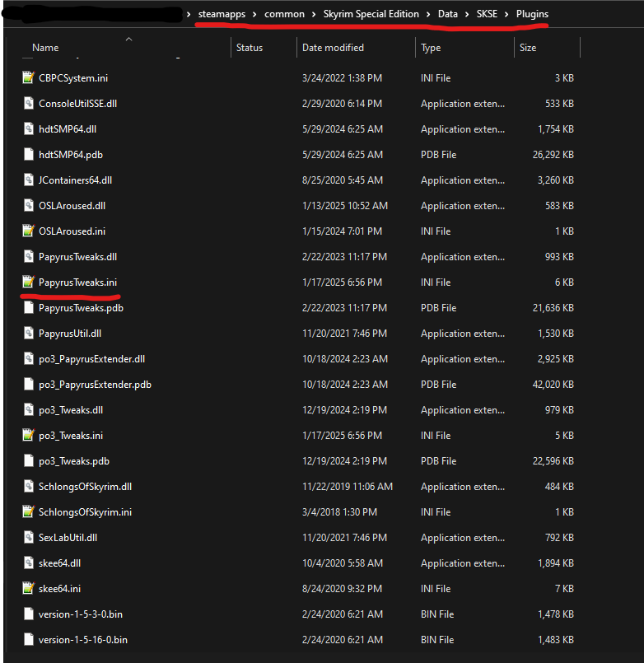Click BIN File type for version-1-5-3-0.bin
Image resolution: width=644 pixels, height=663 pixels.
click(x=437, y=614)
